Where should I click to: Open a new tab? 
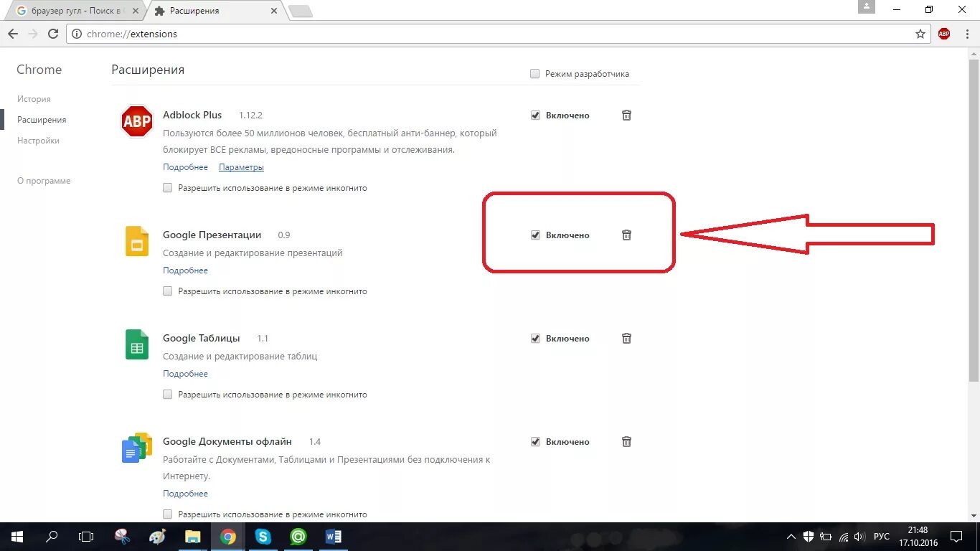(x=300, y=11)
